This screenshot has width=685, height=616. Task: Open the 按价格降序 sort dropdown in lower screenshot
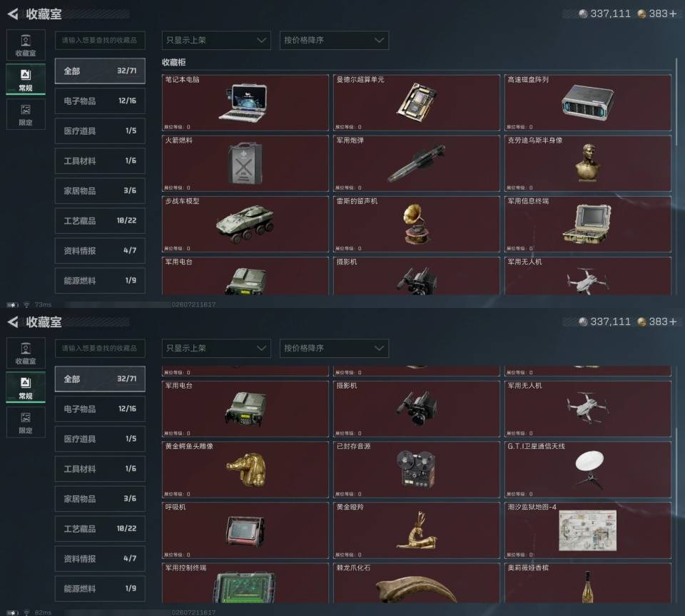[x=334, y=349]
